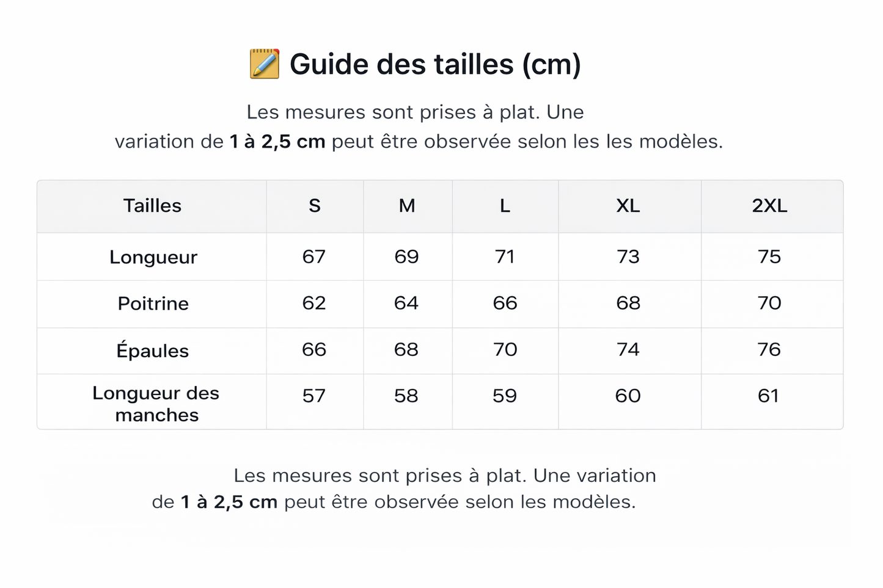The image size is (883, 588).
Task: Select the Poitrine value for size 2XL
Action: [769, 303]
